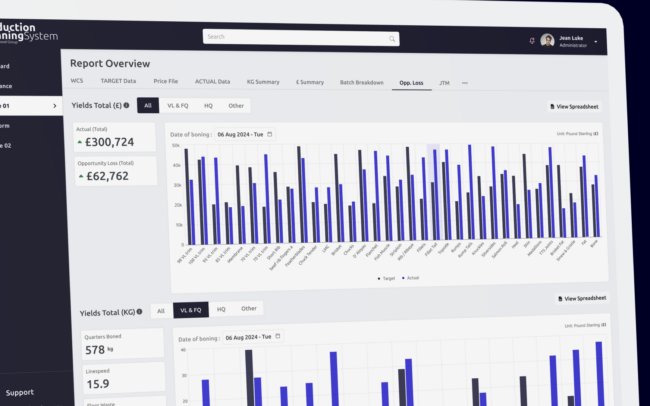Select All filter for Yields Total (KG)

(x=161, y=311)
